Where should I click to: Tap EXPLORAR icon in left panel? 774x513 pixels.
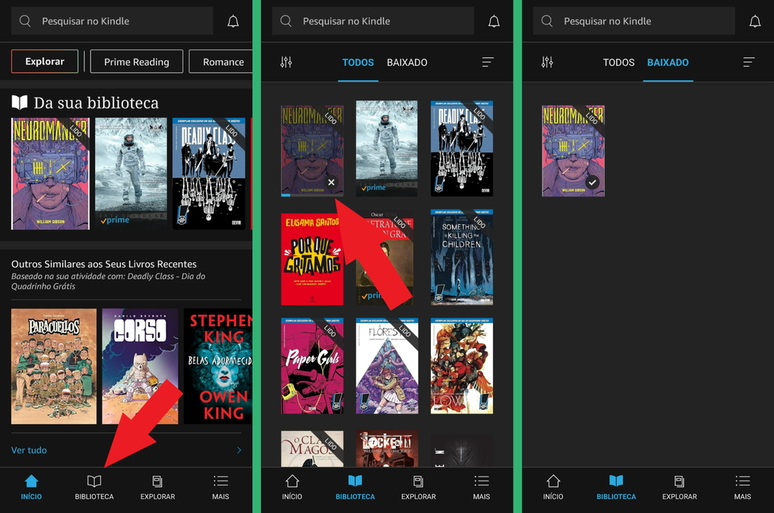click(x=157, y=487)
